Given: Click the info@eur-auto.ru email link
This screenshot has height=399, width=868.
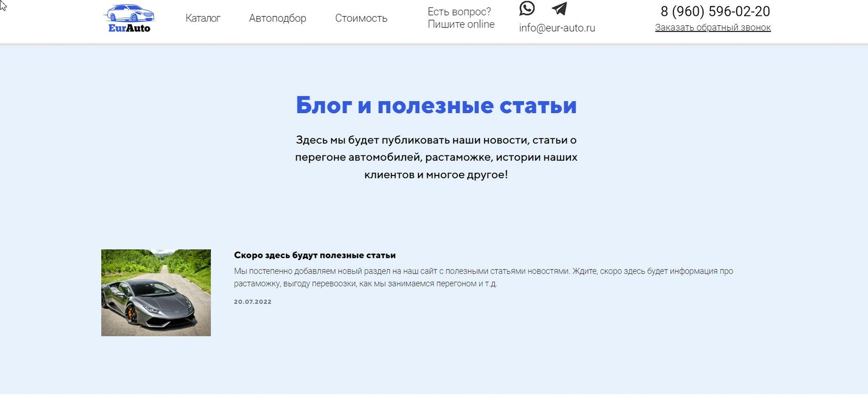Looking at the screenshot, I should click(557, 28).
